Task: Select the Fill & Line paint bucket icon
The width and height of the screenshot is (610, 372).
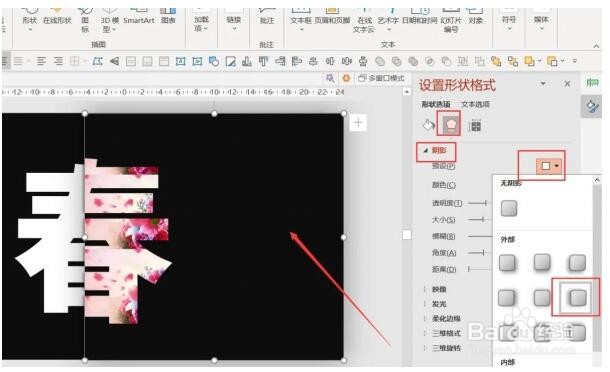Action: click(428, 125)
